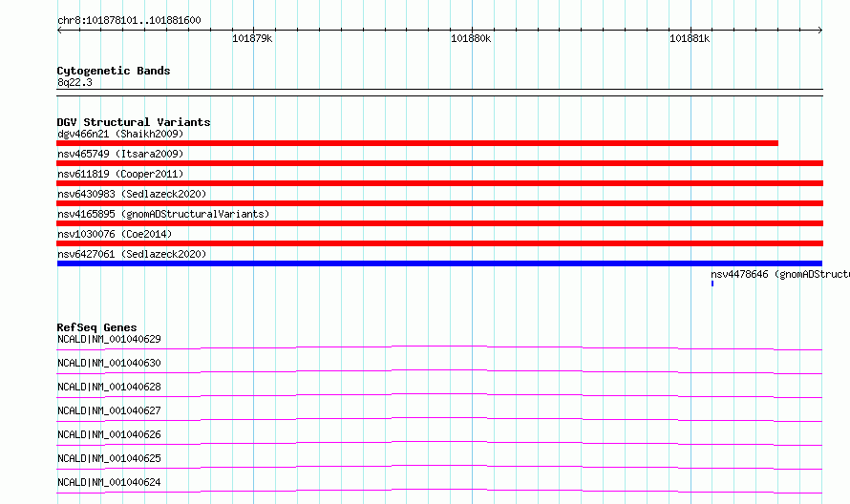Image resolution: width=850 pixels, height=504 pixels.
Task: Open the nsv4478646 variant label
Action: click(780, 274)
